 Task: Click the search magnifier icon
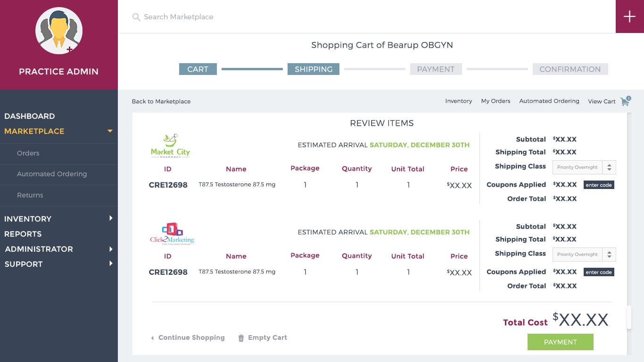[136, 17]
